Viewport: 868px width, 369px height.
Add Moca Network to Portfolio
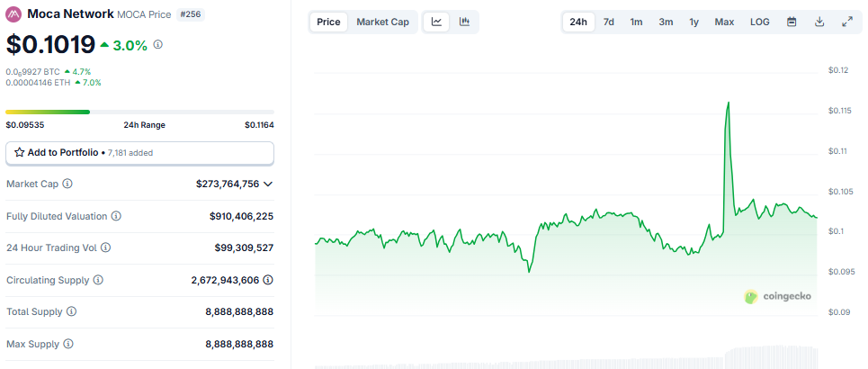click(x=139, y=153)
